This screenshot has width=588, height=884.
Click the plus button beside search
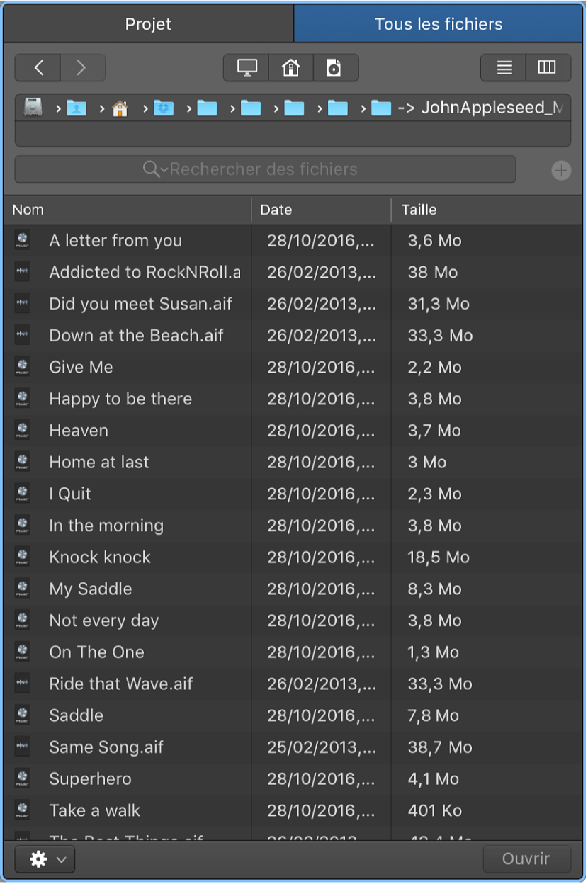coord(561,170)
